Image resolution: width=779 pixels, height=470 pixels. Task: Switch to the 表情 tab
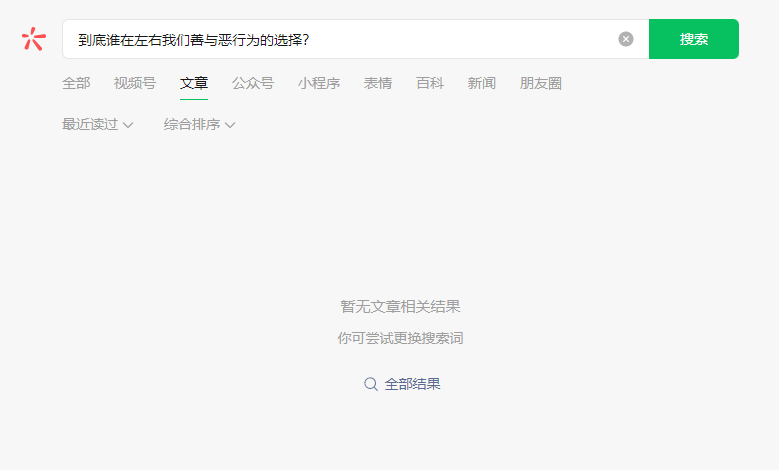[378, 83]
